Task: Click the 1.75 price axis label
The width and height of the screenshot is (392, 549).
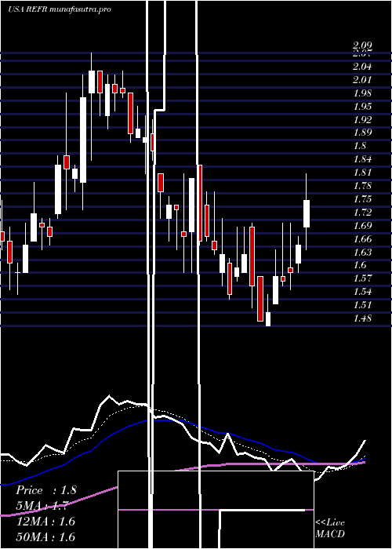Action: (362, 199)
